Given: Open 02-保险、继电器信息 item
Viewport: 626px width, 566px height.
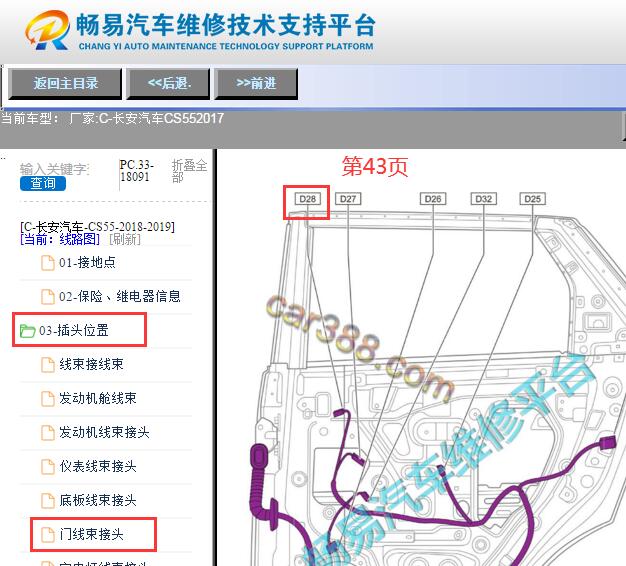Looking at the screenshot, I should pos(119,297).
